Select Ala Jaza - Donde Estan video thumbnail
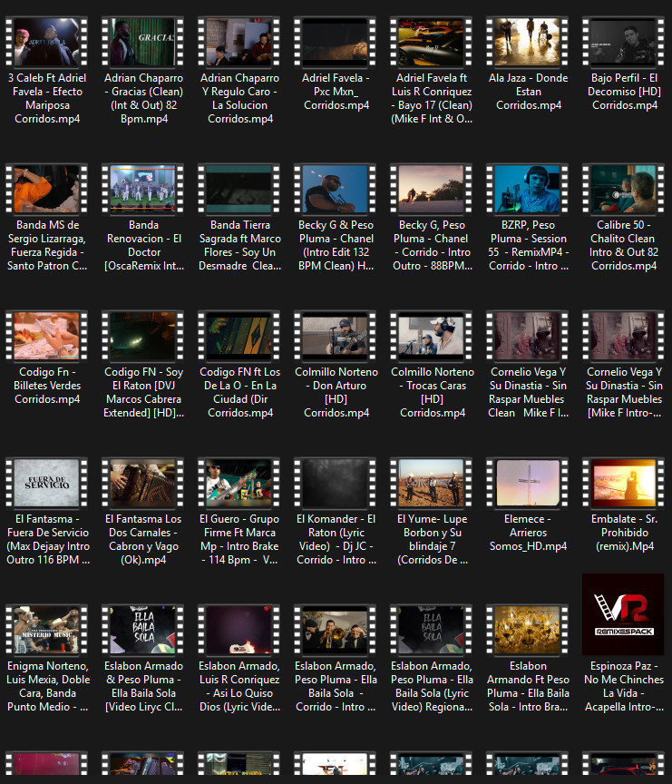The height and width of the screenshot is (784, 672). coord(528,42)
